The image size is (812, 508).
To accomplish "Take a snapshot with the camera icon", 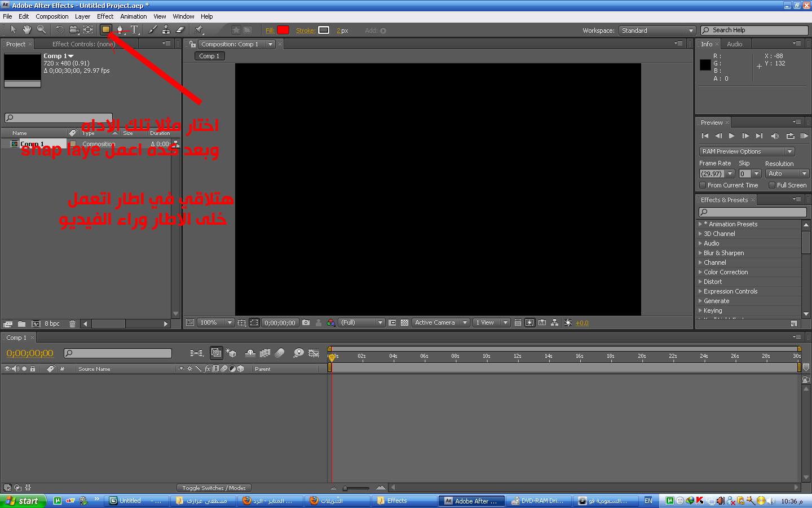I will [x=306, y=323].
